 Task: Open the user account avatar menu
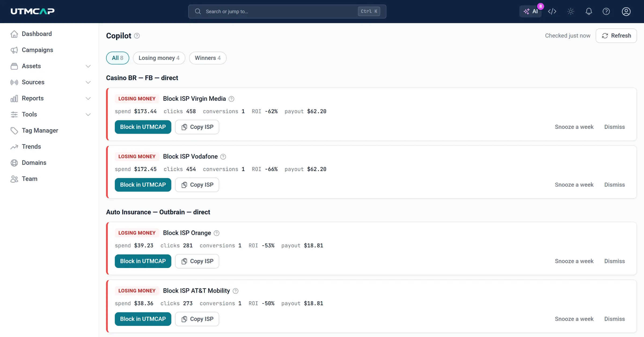[x=626, y=11]
